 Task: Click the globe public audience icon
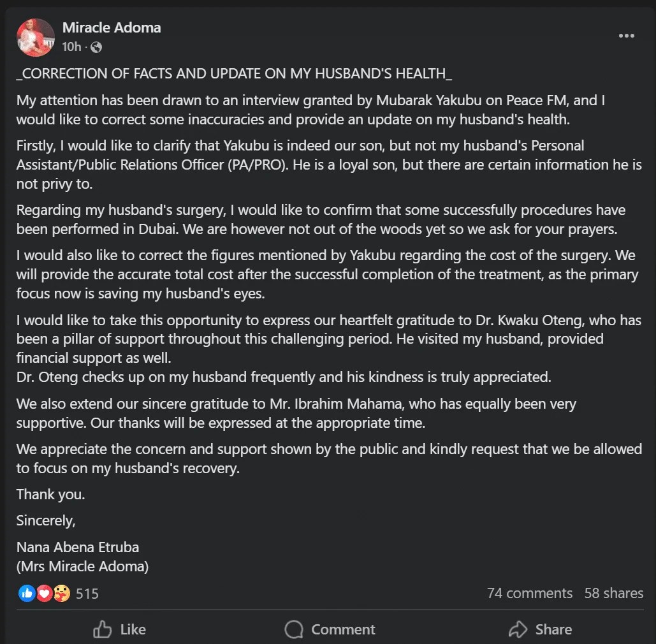[96, 47]
